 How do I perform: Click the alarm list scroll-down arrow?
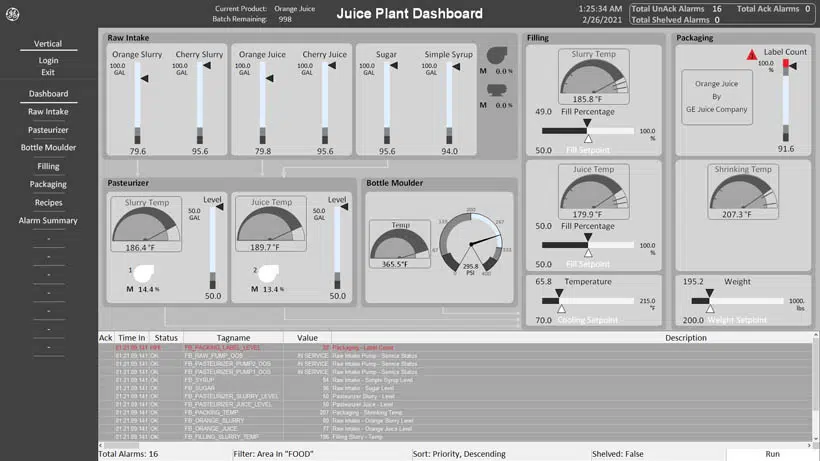(x=815, y=439)
